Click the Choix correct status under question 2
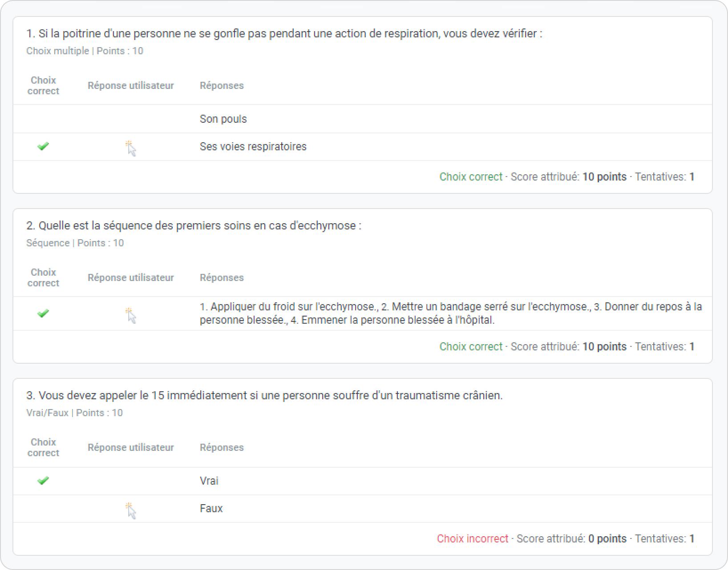Viewport: 728px width, 570px height. coord(470,346)
